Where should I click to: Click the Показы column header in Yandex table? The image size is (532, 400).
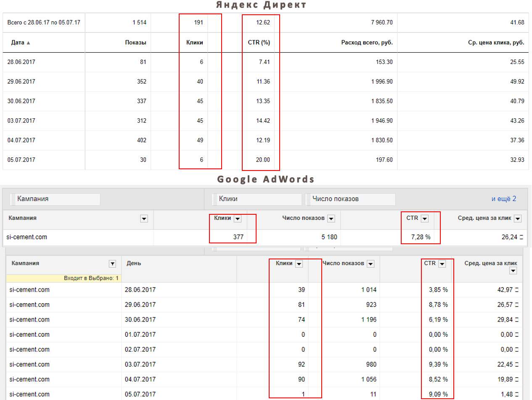pyautogui.click(x=136, y=43)
